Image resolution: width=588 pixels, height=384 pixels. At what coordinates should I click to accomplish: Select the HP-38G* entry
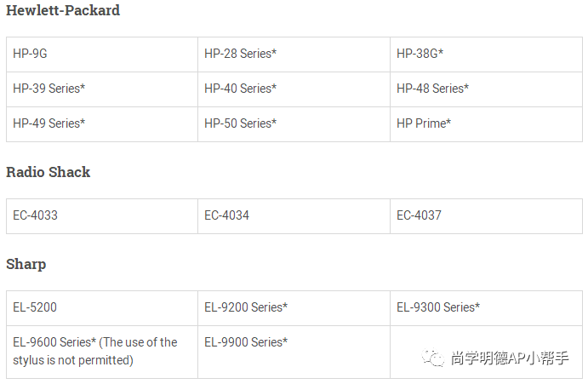click(x=487, y=54)
